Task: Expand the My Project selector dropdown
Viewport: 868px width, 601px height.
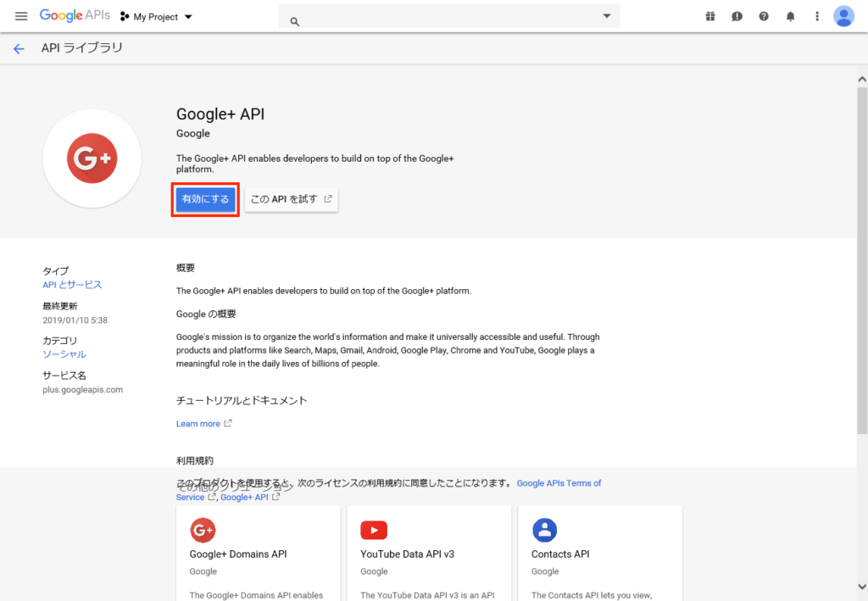Action: tap(157, 17)
